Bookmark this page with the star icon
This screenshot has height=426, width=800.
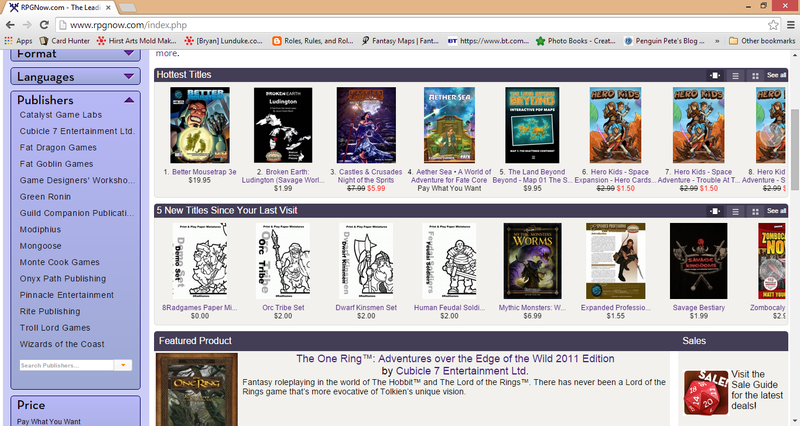[773, 24]
